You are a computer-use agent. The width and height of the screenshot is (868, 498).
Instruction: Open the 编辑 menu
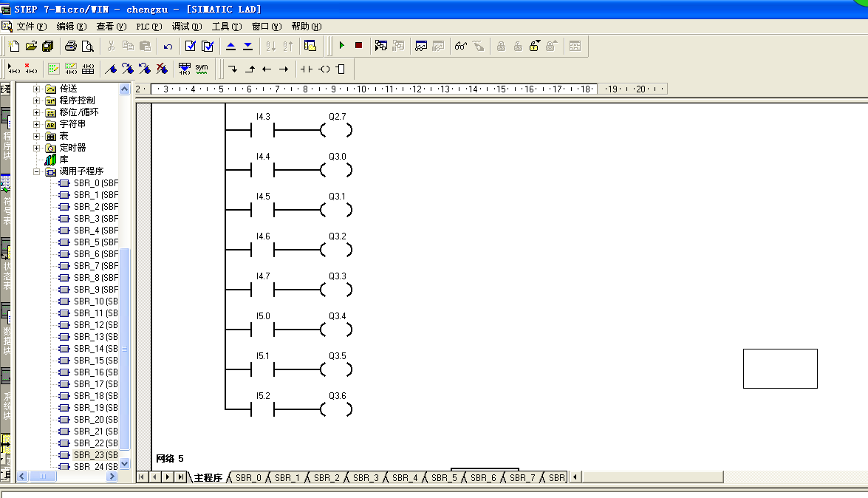tap(72, 27)
